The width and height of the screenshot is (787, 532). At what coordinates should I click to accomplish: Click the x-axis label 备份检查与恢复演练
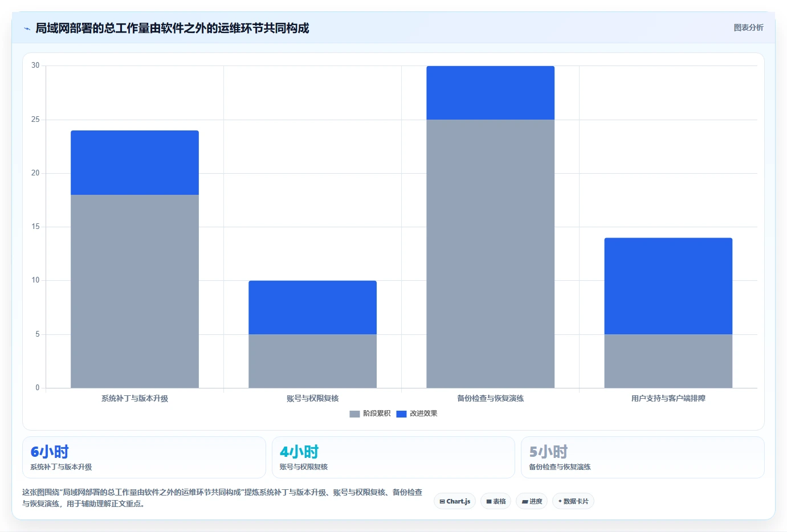(x=490, y=399)
